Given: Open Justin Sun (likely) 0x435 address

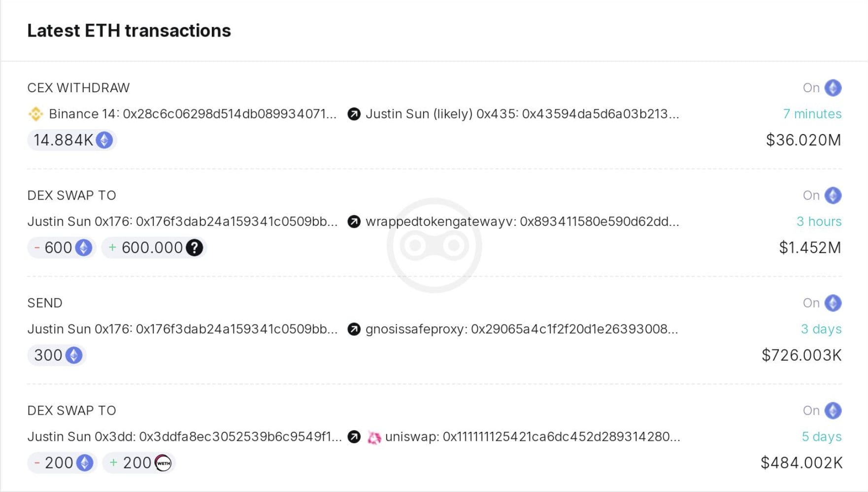Looking at the screenshot, I should 522,114.
